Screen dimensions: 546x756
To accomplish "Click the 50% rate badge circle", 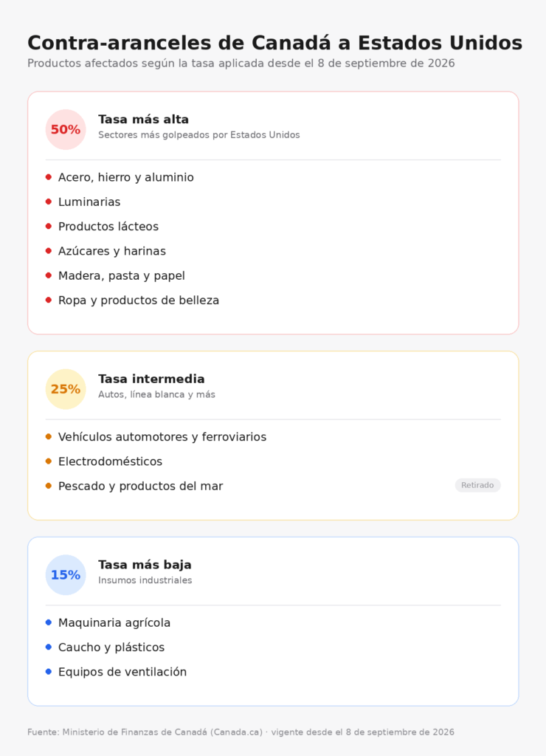I will tap(66, 129).
